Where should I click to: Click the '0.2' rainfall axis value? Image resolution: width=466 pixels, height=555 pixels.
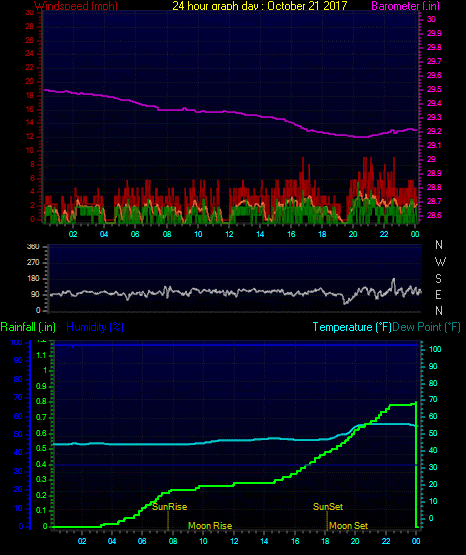point(41,495)
